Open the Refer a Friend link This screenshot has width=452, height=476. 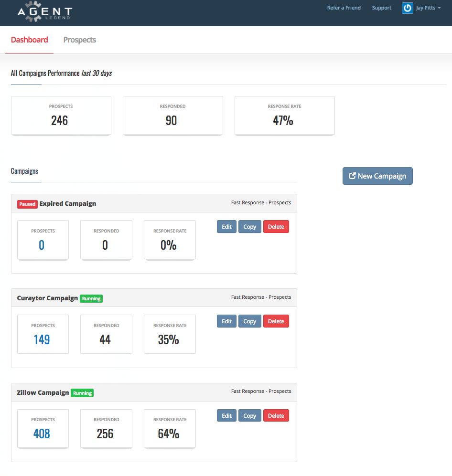point(344,8)
